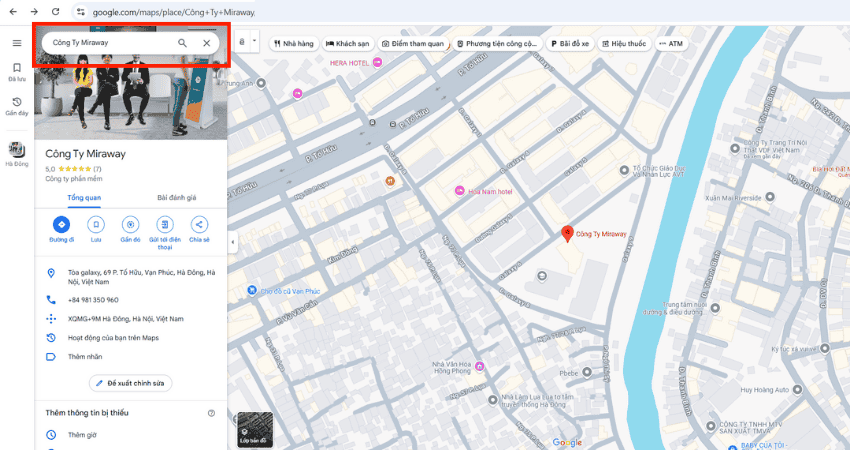850x450 pixels.
Task: Click the Đường đi directions icon
Action: [61, 224]
